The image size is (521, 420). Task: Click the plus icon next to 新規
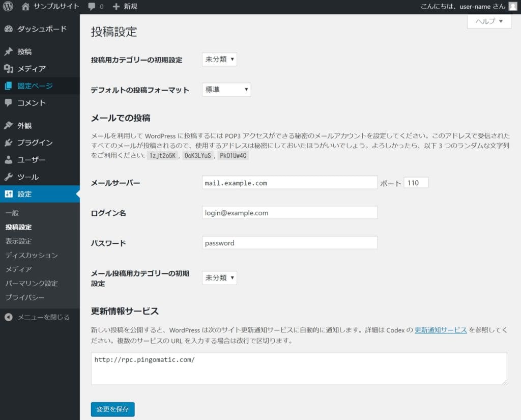tap(116, 7)
